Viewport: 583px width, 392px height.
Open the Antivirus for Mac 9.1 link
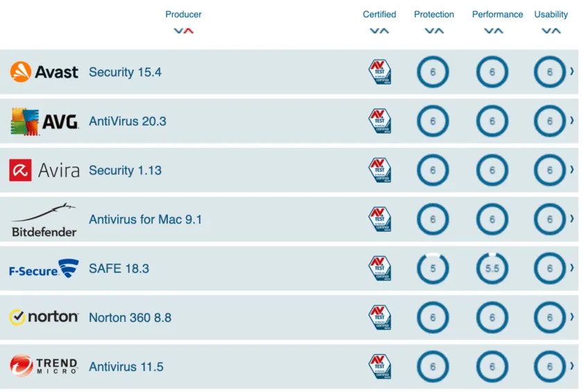[145, 219]
